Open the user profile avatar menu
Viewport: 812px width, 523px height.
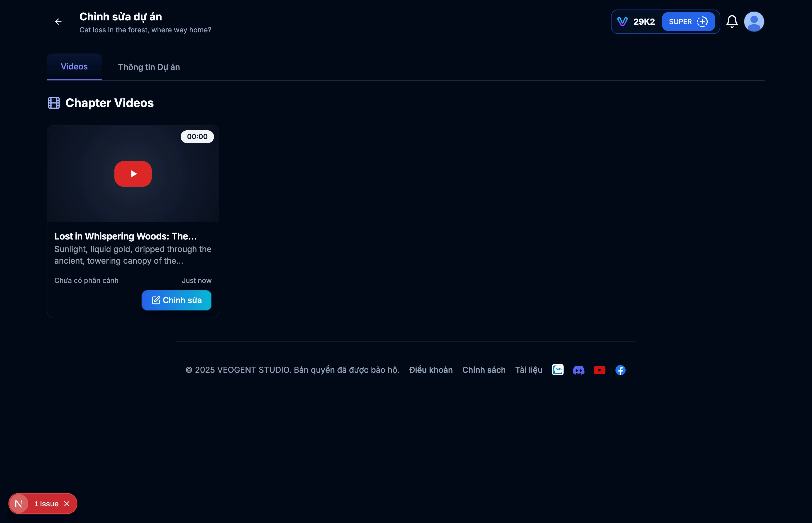tap(754, 21)
